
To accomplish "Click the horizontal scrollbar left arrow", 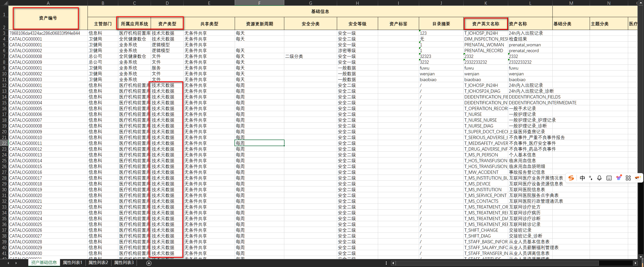I will (x=393, y=263).
